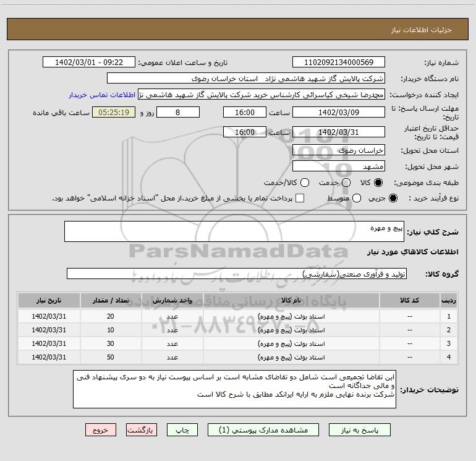The height and width of the screenshot is (461, 476).
Task: Click the announcement date field 1402/03/01 - 09:22
Action: click(89, 62)
